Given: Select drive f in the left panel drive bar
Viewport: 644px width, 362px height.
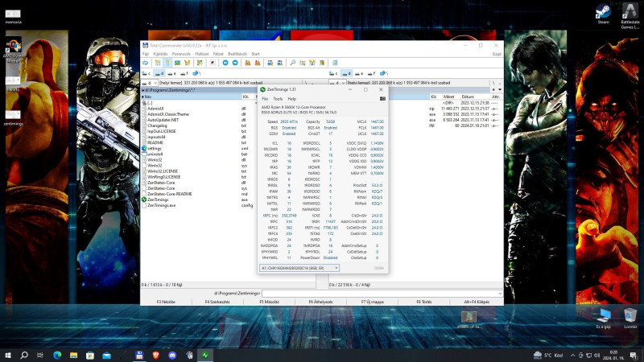Looking at the screenshot, I should 184,73.
